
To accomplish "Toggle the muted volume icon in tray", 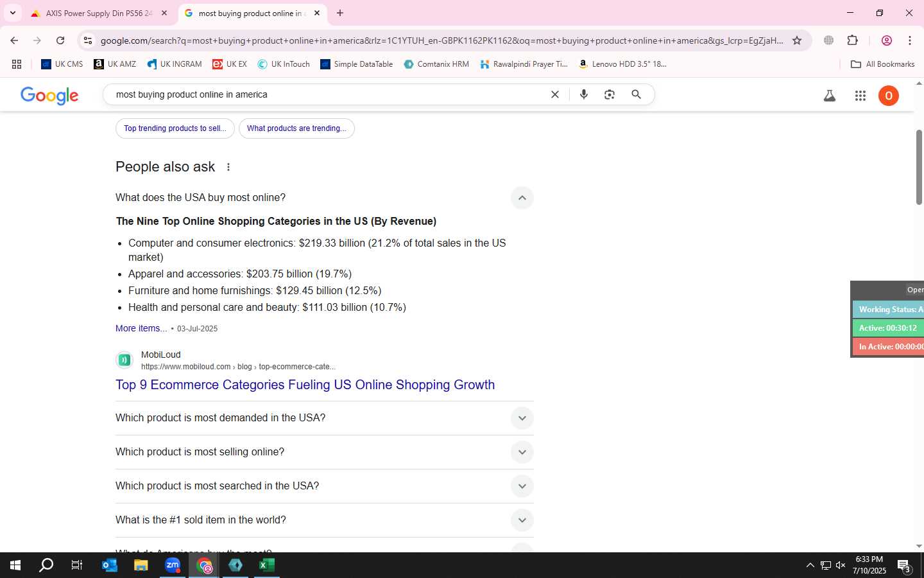I will coord(841,565).
